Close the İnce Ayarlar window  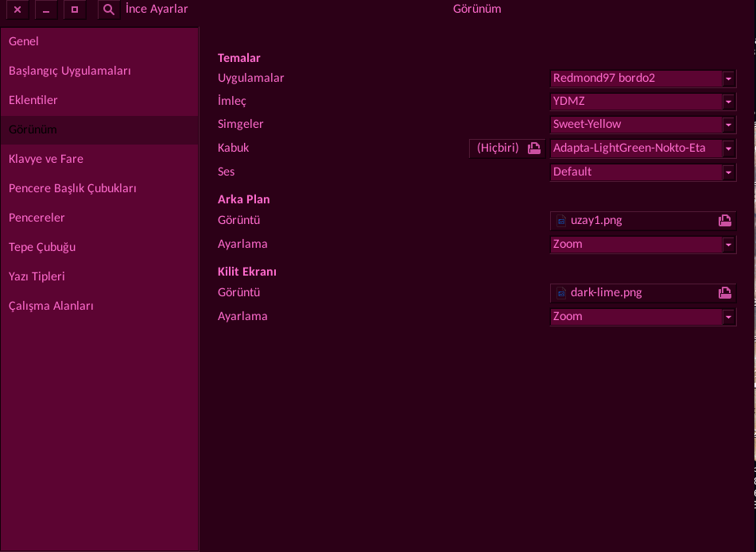point(17,10)
